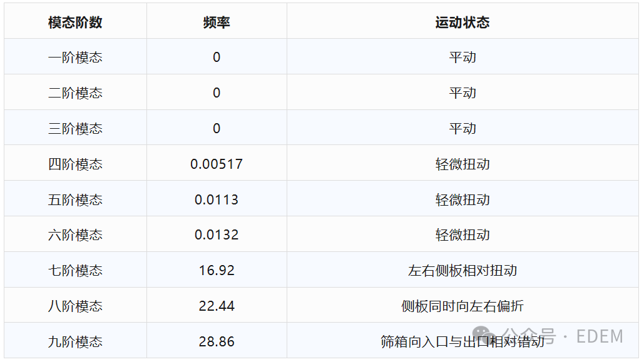Viewport: 644px width, 362px height.
Task: Click the 运动状态 column header
Action: tap(463, 23)
